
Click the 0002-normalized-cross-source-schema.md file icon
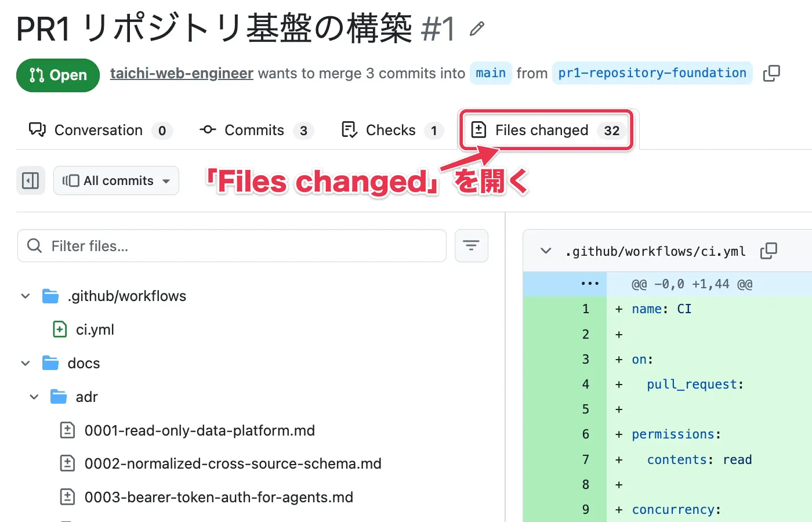click(x=68, y=463)
